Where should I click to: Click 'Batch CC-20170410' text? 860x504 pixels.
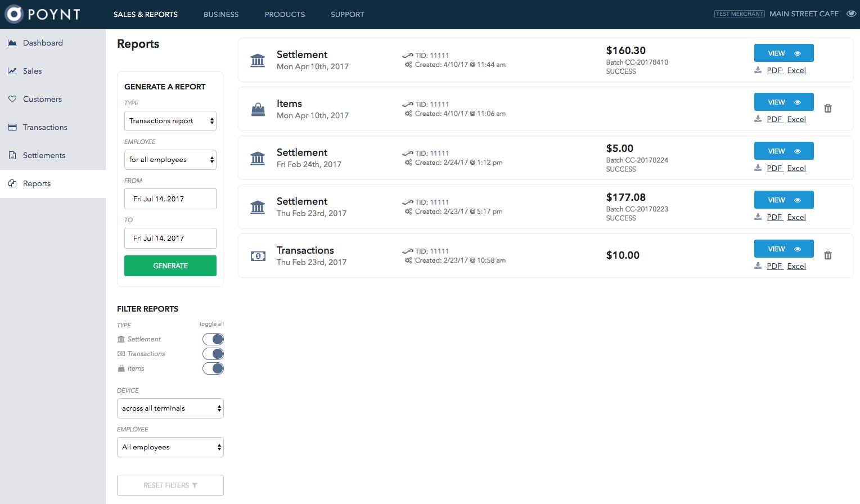[x=637, y=62]
